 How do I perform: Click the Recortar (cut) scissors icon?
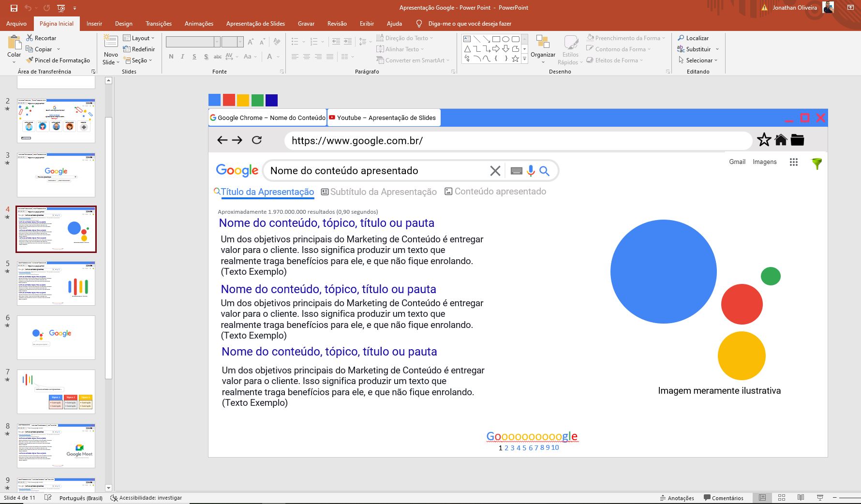30,38
